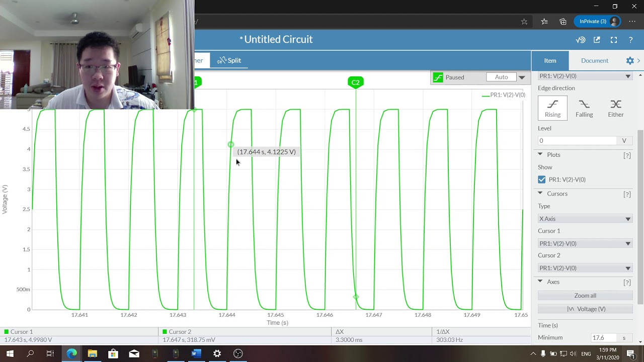The image size is (644, 362).
Task: Click the browser favorites star icon
Action: click(524, 22)
